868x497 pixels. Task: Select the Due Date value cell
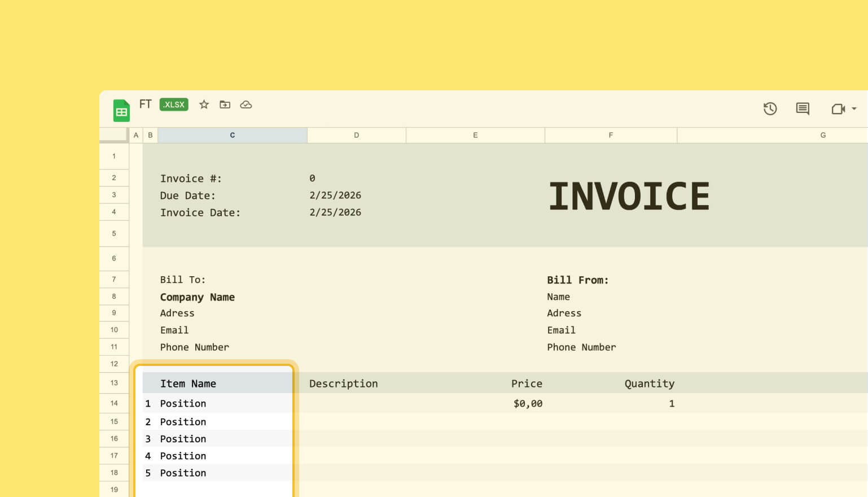point(335,195)
